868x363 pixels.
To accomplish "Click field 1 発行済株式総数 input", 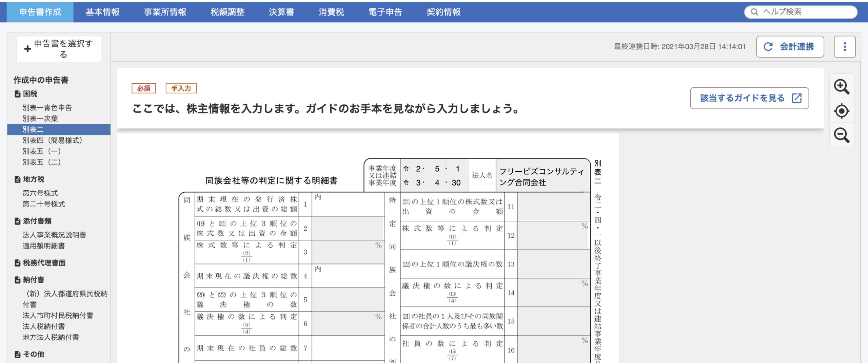I will (348, 204).
